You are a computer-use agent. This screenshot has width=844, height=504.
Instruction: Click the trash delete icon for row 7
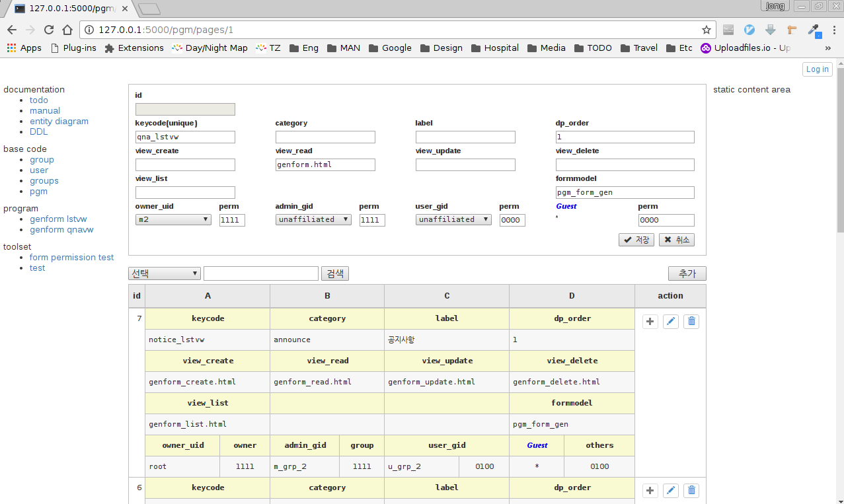tap(691, 322)
